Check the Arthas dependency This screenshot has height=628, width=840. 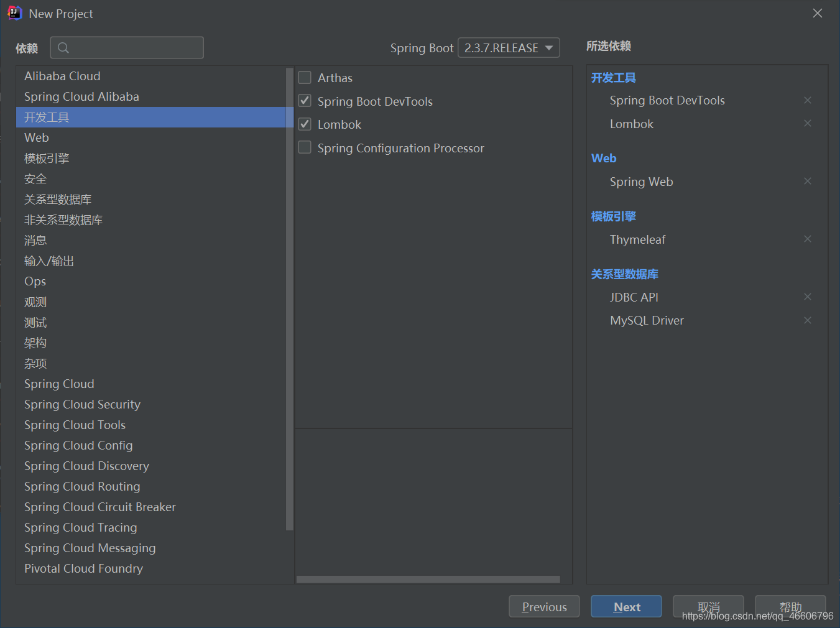tap(305, 78)
